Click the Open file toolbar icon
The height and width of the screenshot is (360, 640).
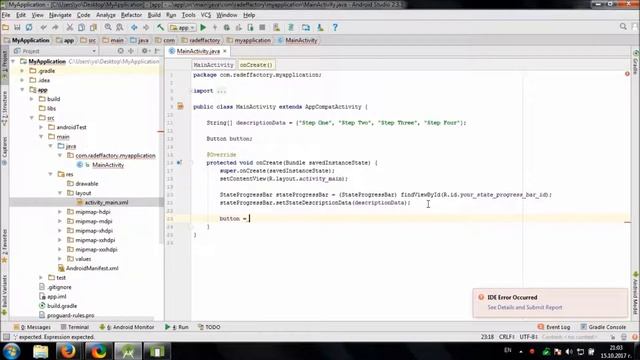[6, 27]
